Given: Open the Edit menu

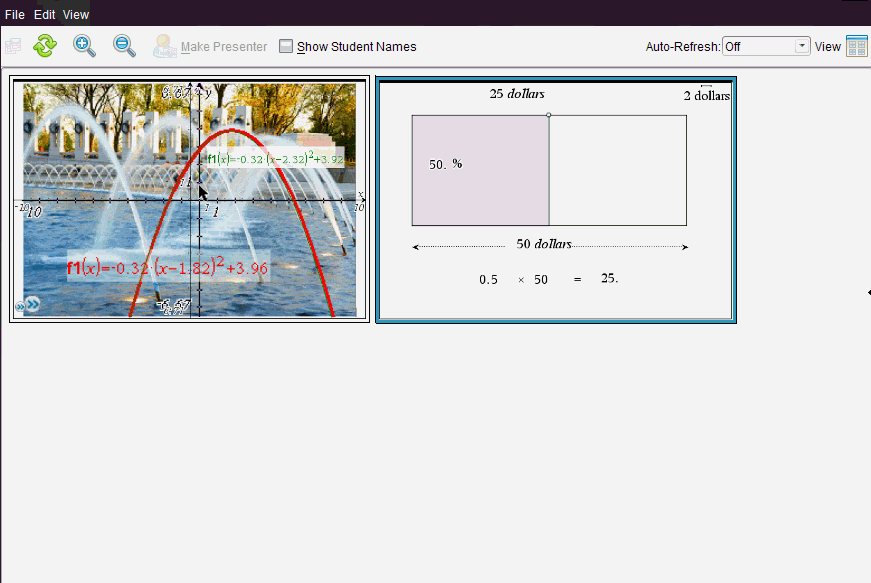Looking at the screenshot, I should (44, 15).
